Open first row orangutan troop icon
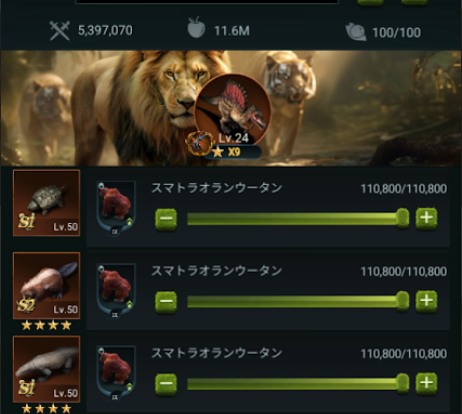This screenshot has height=414, width=462. 116,208
